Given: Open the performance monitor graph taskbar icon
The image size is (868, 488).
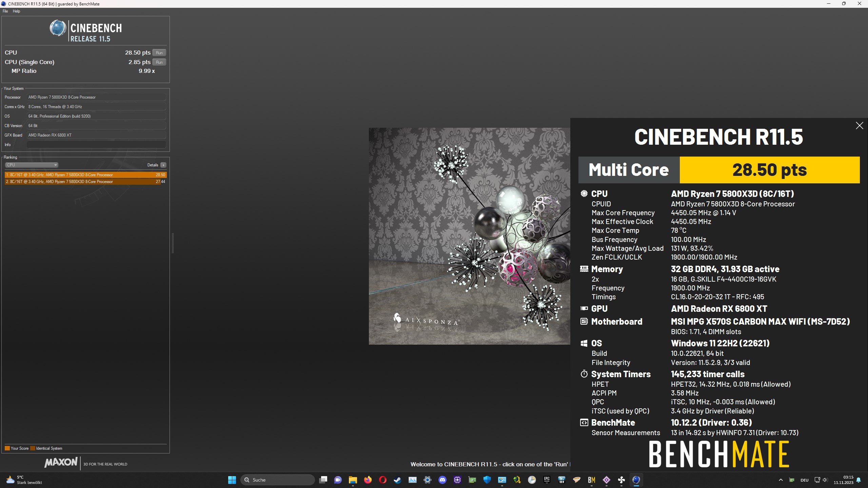Looking at the screenshot, I should click(413, 480).
